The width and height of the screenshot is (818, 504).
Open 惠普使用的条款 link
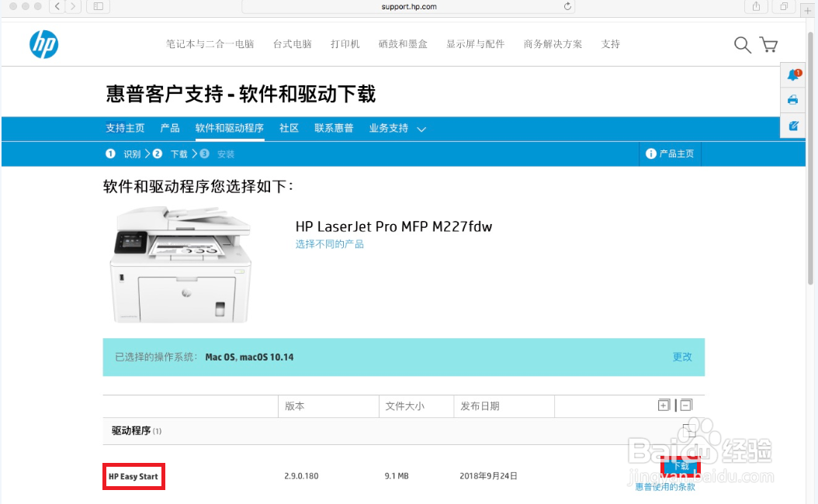click(665, 487)
